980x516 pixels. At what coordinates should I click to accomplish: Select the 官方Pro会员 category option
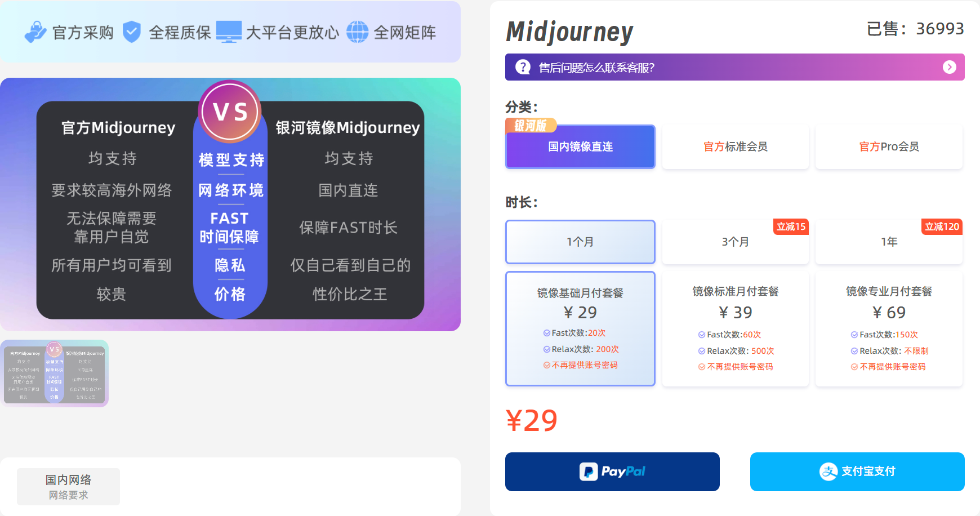(x=888, y=146)
